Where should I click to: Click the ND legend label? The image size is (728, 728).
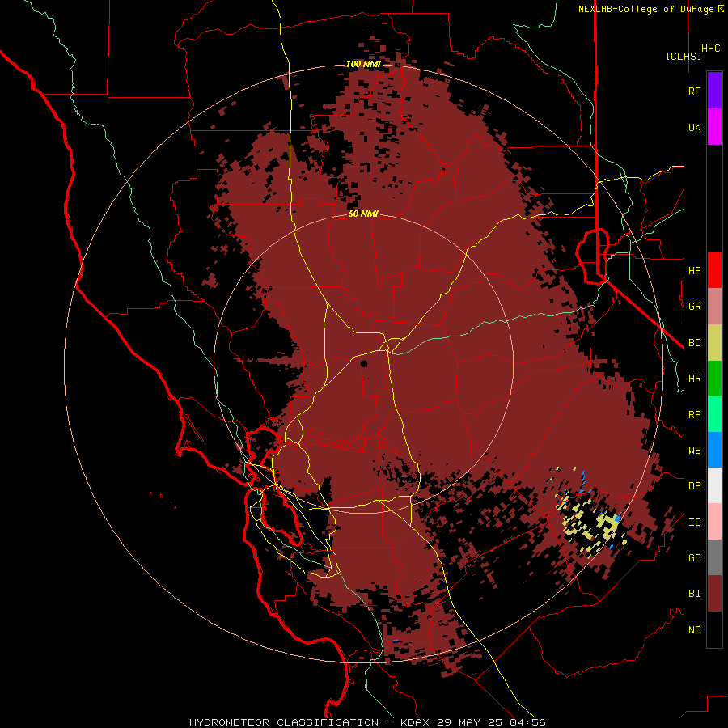[x=694, y=630]
